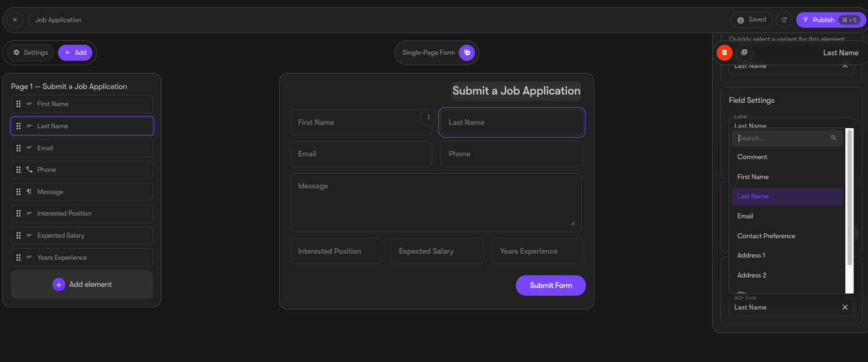This screenshot has height=362, width=868.
Task: Click the red delete element trash icon
Action: pos(724,53)
